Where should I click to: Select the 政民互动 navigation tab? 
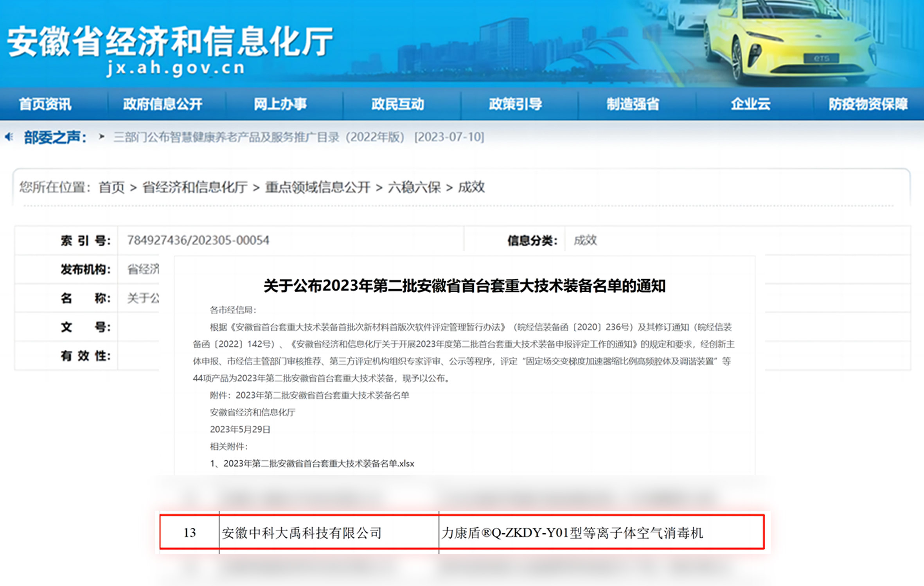(x=397, y=104)
